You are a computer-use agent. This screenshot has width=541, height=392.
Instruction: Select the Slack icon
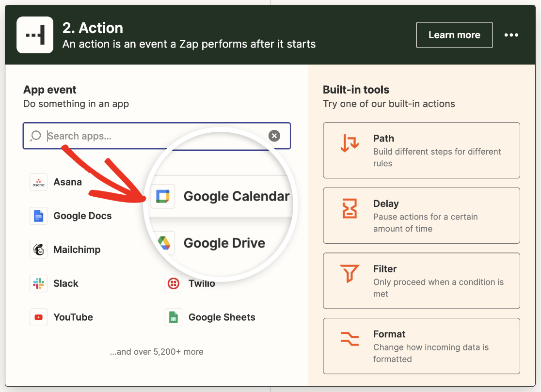click(39, 283)
